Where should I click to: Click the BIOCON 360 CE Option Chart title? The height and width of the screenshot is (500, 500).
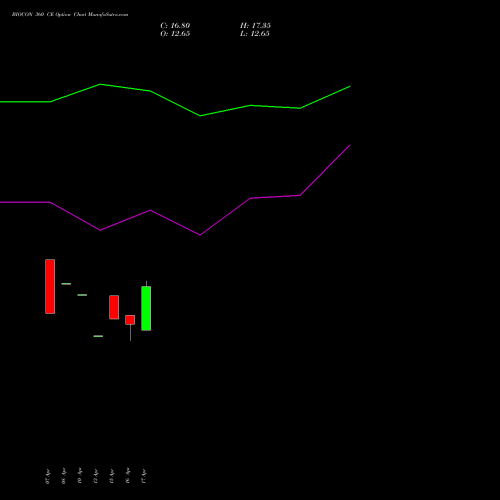coord(70,14)
